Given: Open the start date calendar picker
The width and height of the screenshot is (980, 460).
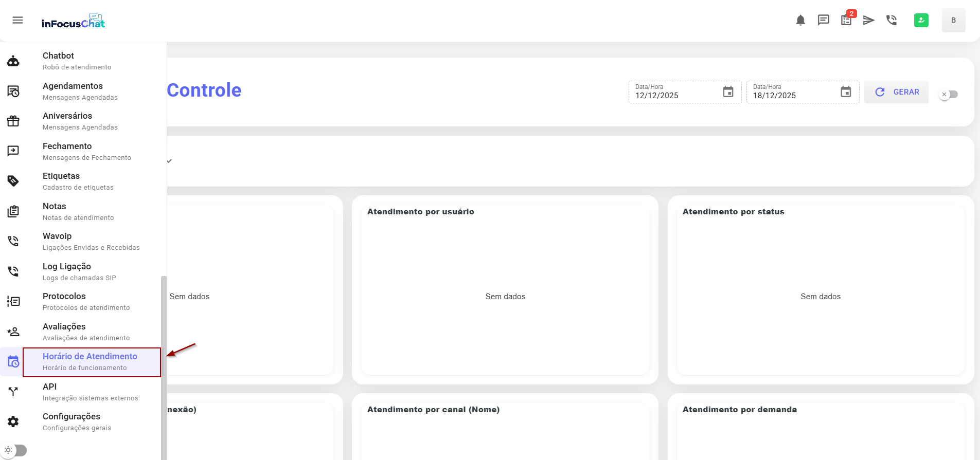Looking at the screenshot, I should click(x=728, y=92).
